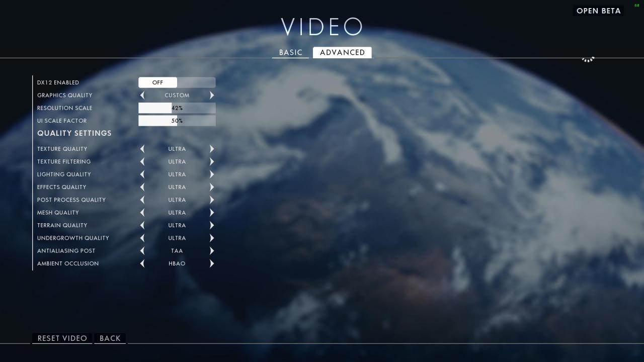Increase Lighting Quality using right arrow
This screenshot has width=644, height=362.
pyautogui.click(x=212, y=174)
